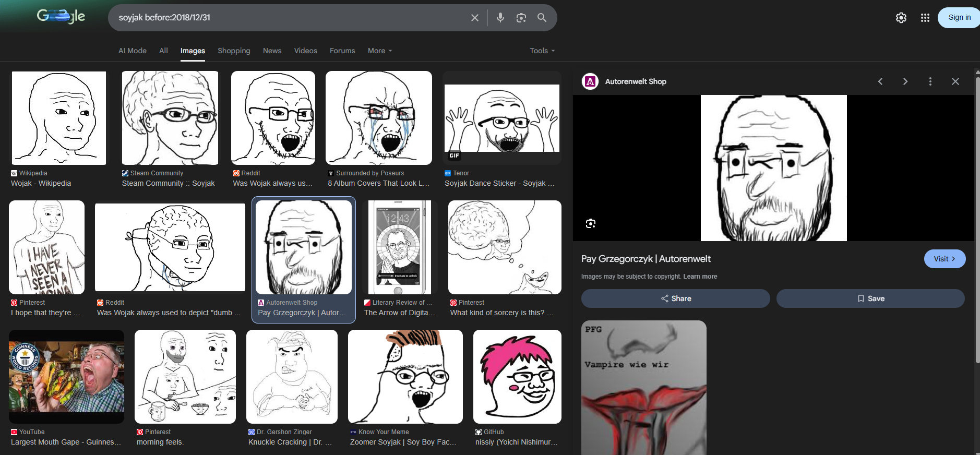This screenshot has width=980, height=455.
Task: Click the Reddit favicon above 'Was Wojak always us...'
Action: click(236, 173)
